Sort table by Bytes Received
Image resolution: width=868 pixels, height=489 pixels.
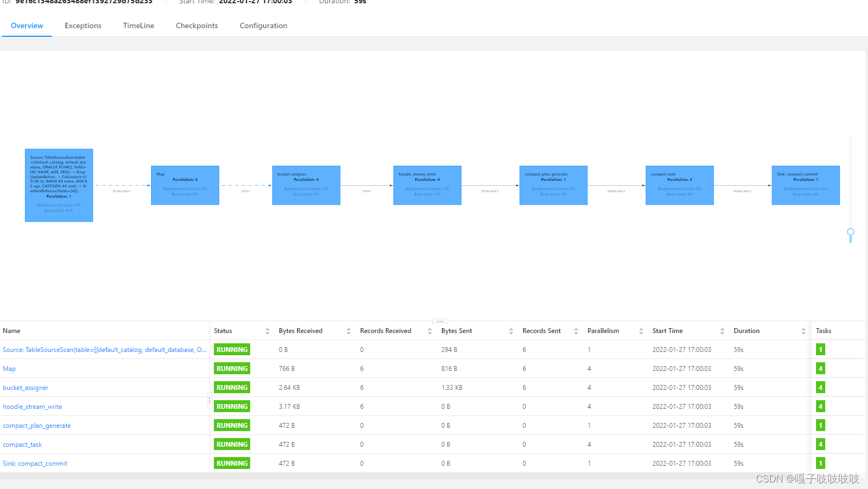[x=348, y=331]
